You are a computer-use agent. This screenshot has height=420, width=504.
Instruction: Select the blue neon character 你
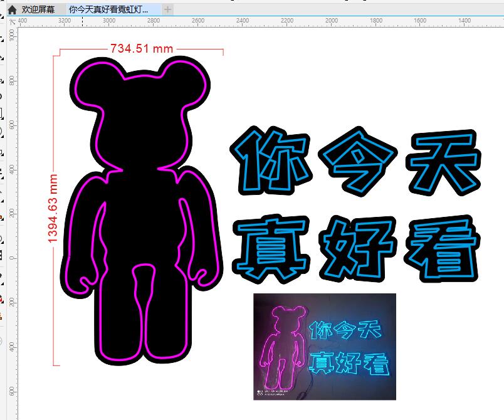tap(271, 160)
